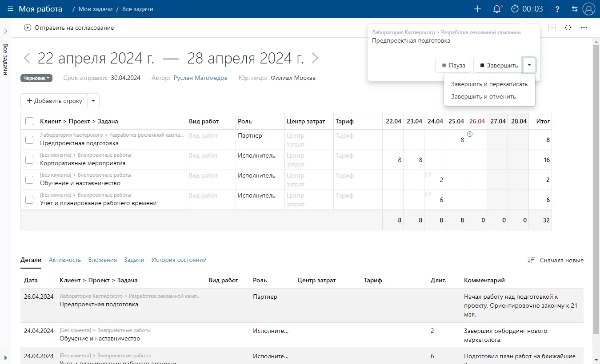The height and width of the screenshot is (364, 600).
Task: Open the user profile avatar
Action: (589, 9)
